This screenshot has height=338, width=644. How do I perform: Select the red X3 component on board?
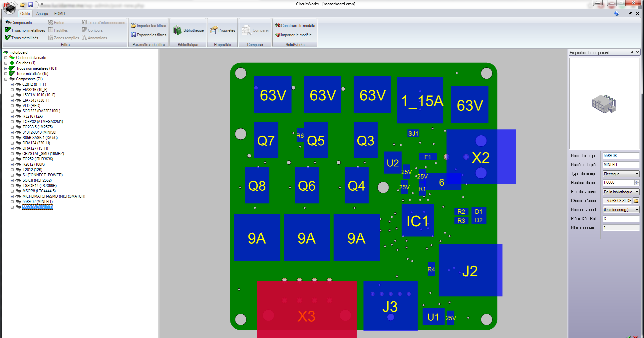[306, 309]
